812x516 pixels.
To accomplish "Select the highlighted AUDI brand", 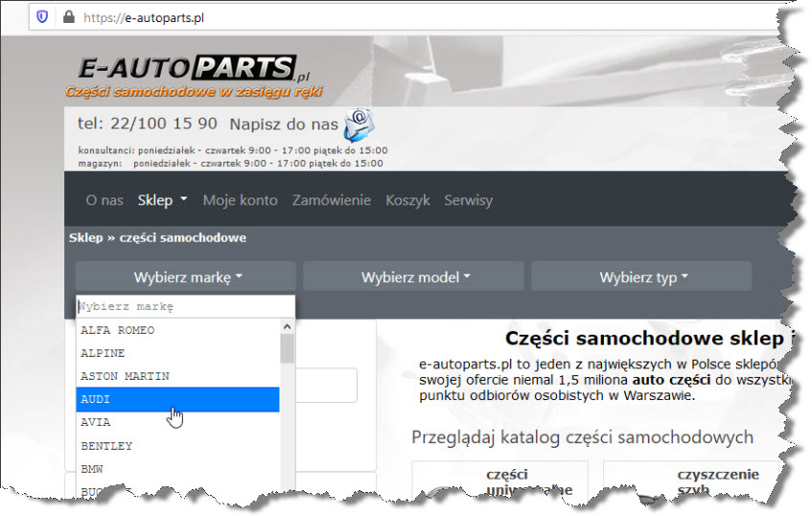I will (177, 399).
